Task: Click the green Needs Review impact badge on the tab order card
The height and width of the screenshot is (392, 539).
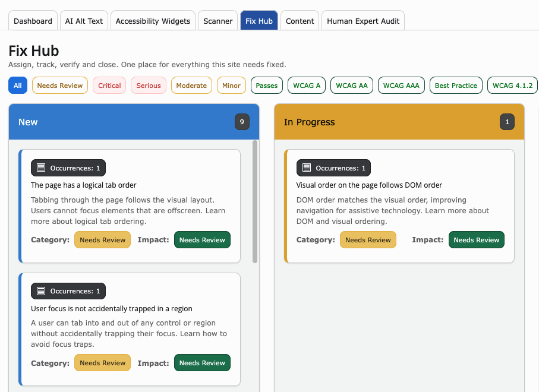Action: pyautogui.click(x=202, y=240)
